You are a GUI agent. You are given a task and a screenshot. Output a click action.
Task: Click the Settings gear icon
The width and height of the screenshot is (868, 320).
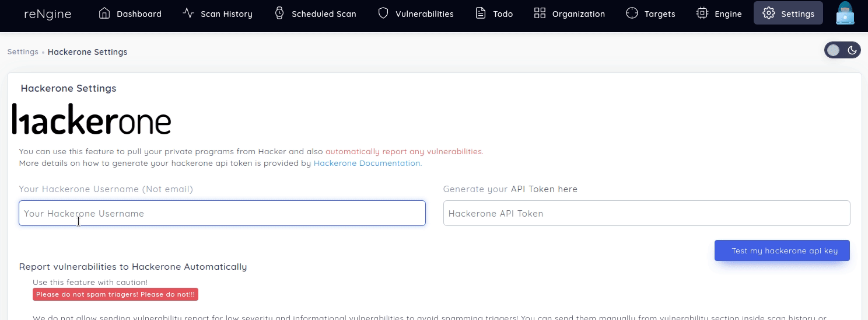tap(769, 13)
